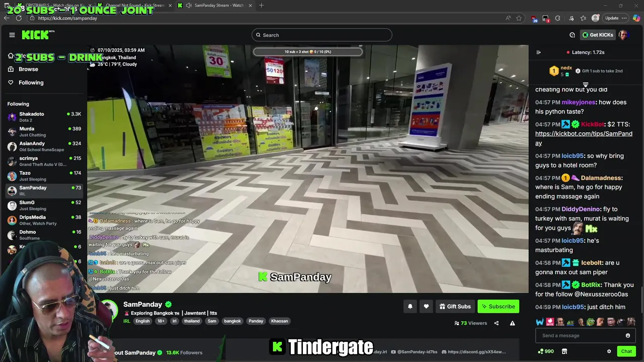Bookmark this page with star icon
Screen dimensions: 644x362
click(x=519, y=18)
